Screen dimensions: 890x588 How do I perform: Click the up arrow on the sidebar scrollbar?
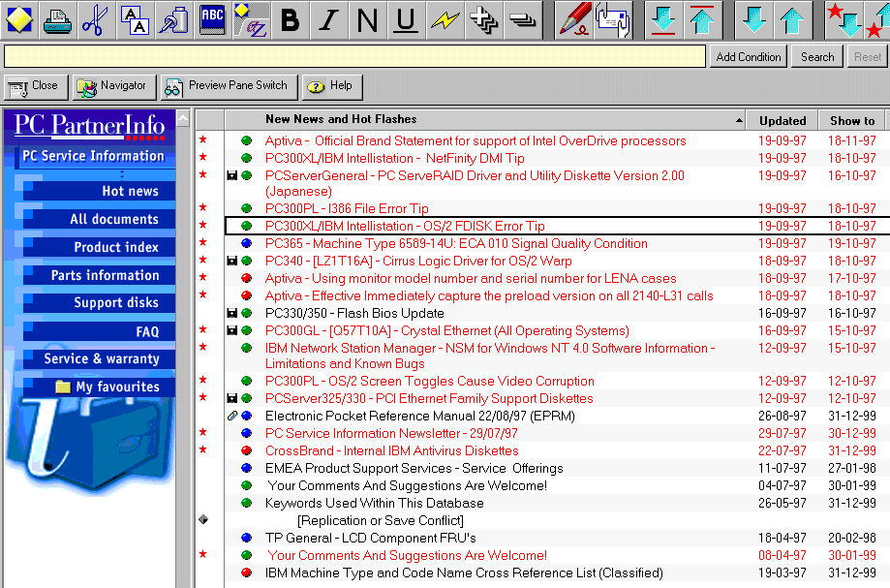tap(183, 119)
